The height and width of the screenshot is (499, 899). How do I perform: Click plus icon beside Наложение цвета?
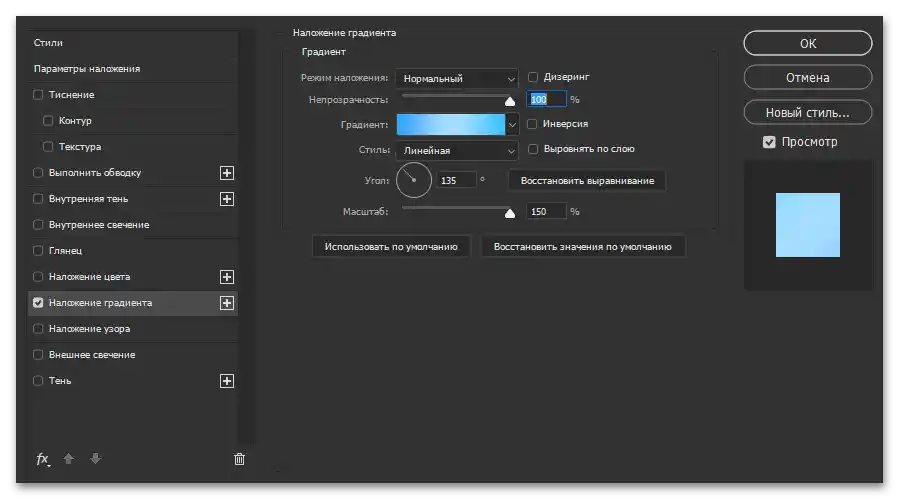point(226,277)
